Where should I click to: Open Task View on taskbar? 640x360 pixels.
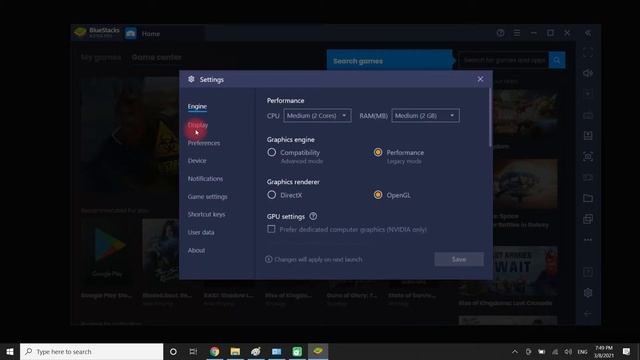[193, 351]
